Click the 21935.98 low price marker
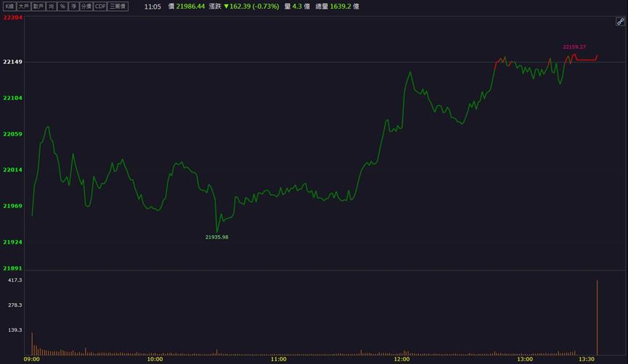 click(x=216, y=237)
